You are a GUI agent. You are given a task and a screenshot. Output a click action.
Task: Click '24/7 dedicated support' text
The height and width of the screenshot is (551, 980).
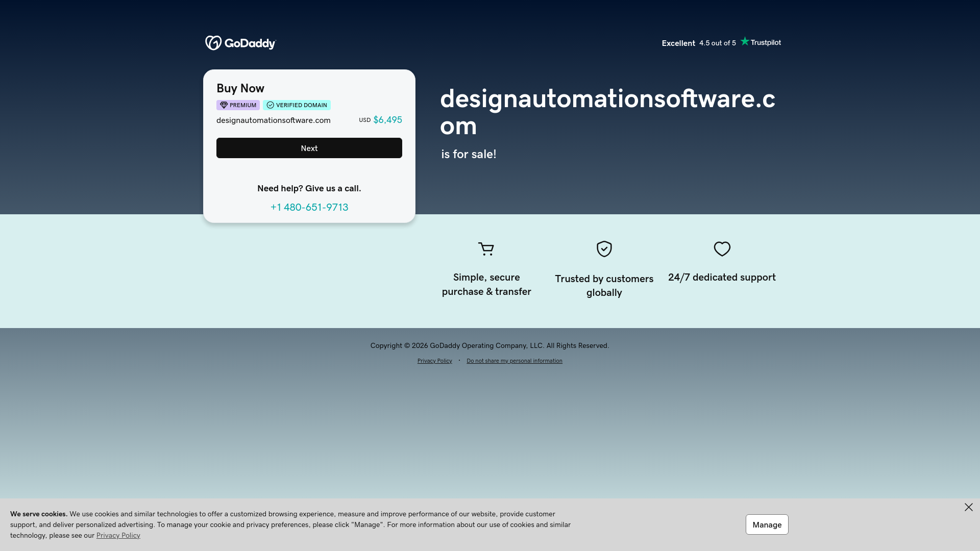tap(722, 277)
